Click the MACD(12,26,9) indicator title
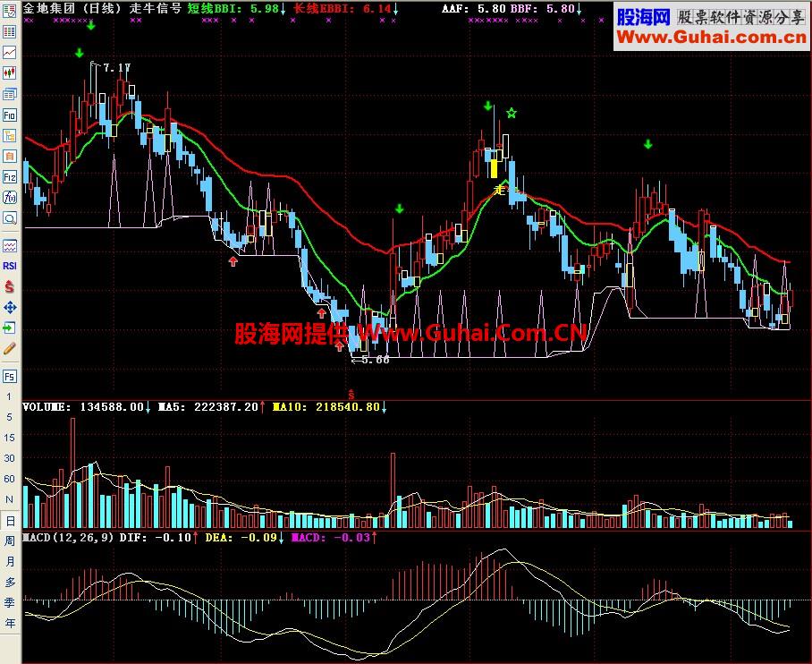This screenshot has height=664, width=812. click(x=68, y=538)
